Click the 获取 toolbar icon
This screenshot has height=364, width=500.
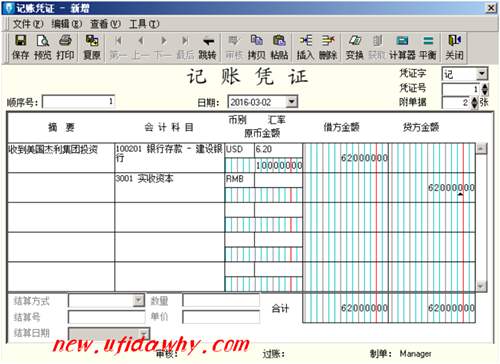377,47
